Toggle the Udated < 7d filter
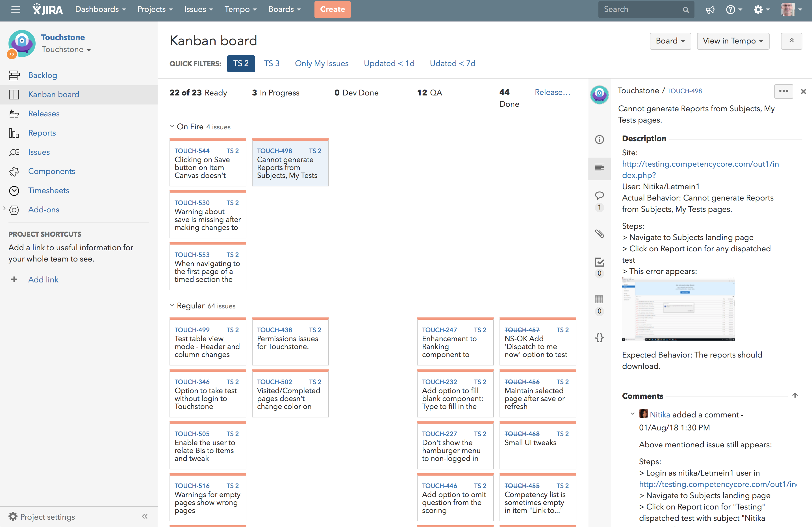The image size is (812, 527). click(x=452, y=64)
